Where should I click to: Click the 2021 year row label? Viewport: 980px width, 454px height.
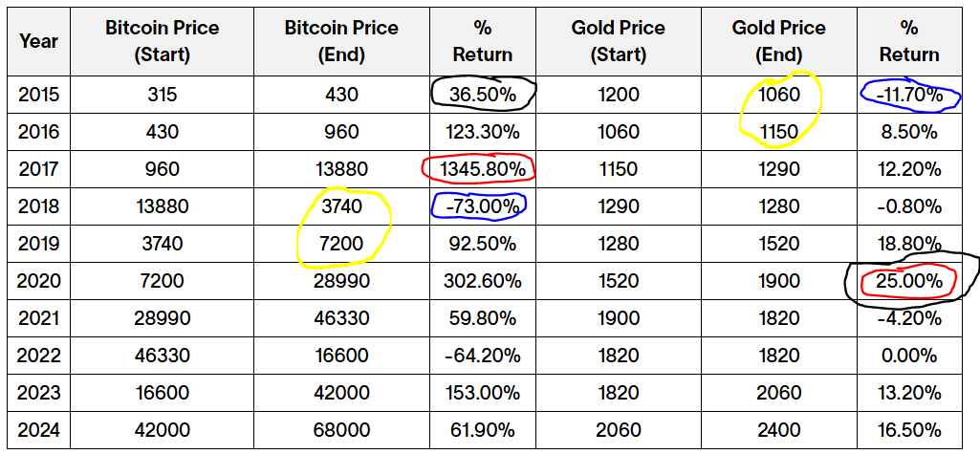[x=38, y=318]
